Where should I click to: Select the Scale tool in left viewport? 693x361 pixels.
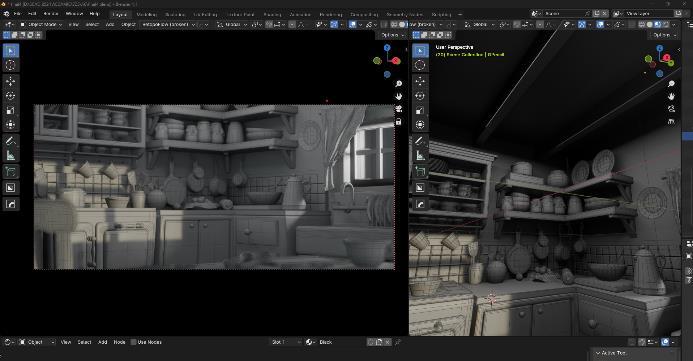pyautogui.click(x=11, y=110)
